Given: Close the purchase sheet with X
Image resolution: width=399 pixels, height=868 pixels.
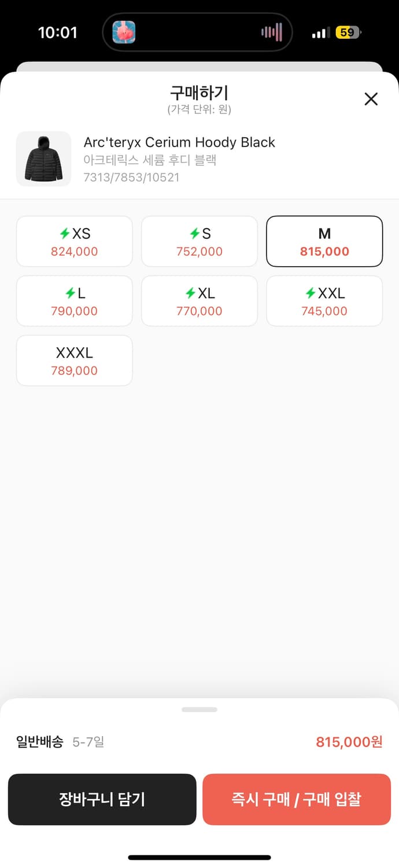Looking at the screenshot, I should 371,99.
